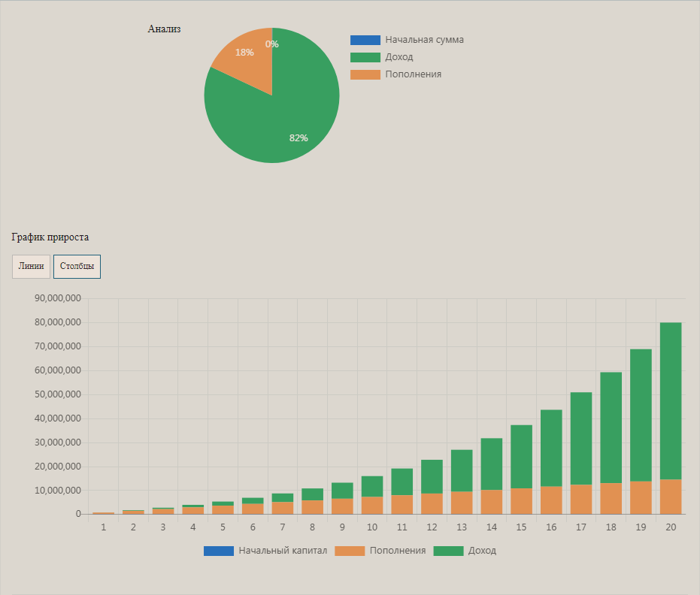Click x-axis label 20

[671, 527]
